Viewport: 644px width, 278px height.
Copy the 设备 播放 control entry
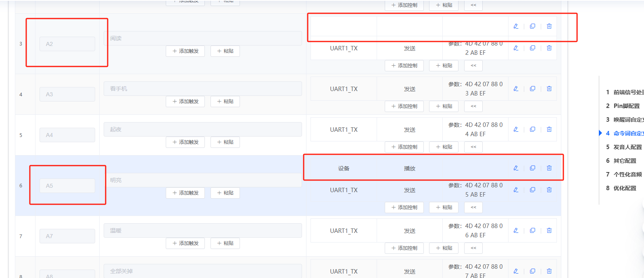pyautogui.click(x=532, y=168)
